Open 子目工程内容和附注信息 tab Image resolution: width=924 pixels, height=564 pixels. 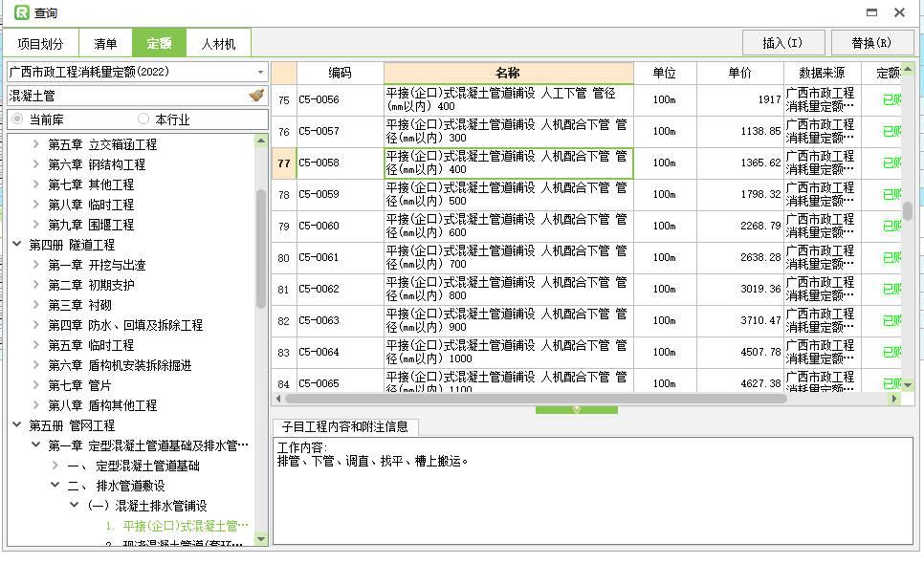click(x=345, y=427)
